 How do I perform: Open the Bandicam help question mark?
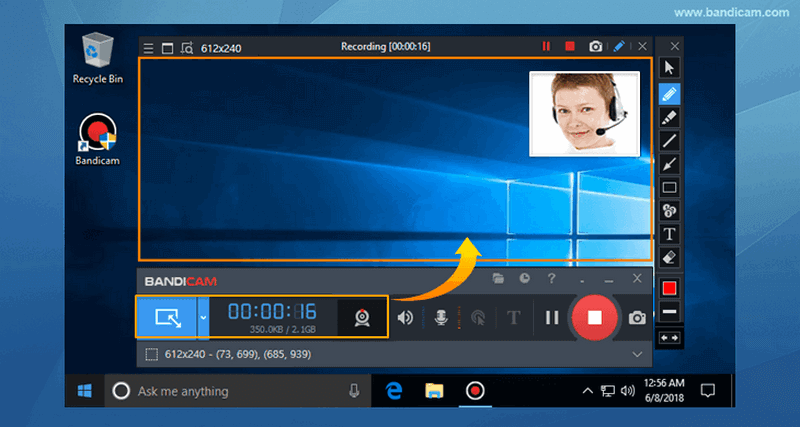(551, 279)
